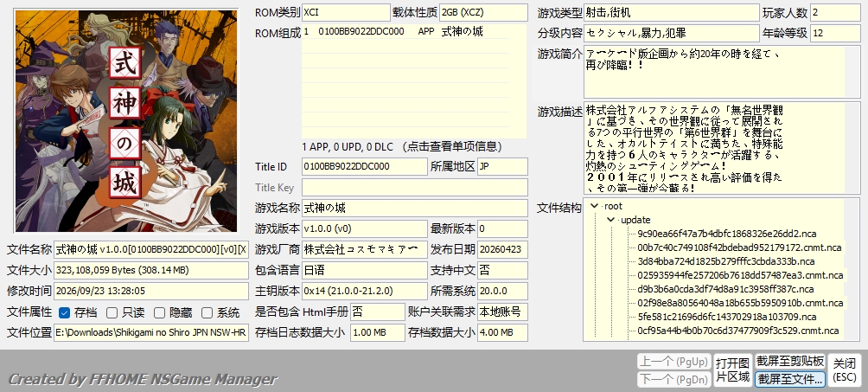Screen dimensions: 868x392
Task: Select the root label in file tree
Action: tap(613, 206)
